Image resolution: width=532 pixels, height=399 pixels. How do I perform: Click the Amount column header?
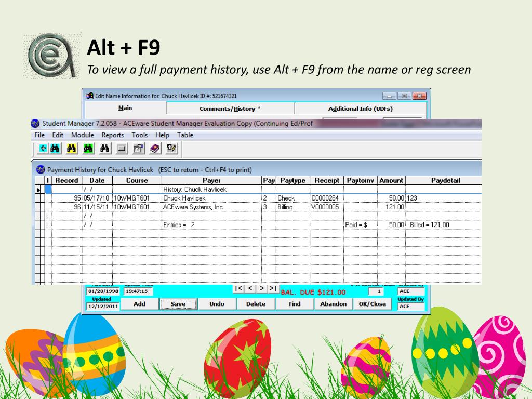[391, 180]
